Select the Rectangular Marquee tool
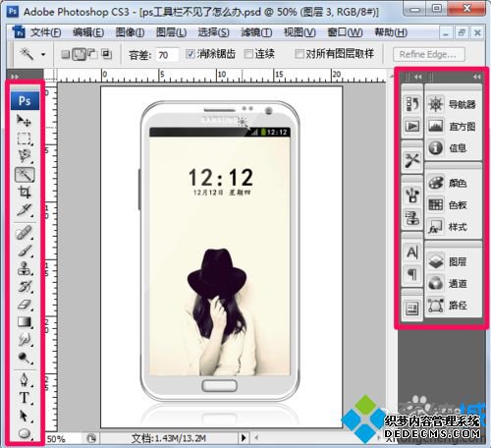Screen dimensions: 491x448 (25, 139)
